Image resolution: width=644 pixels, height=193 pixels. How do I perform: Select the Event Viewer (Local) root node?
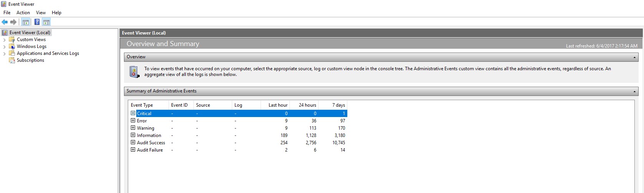(30, 33)
